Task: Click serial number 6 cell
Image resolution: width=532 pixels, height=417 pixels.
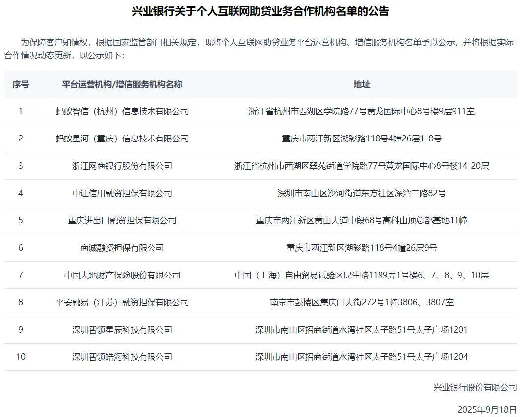Action: coord(21,248)
